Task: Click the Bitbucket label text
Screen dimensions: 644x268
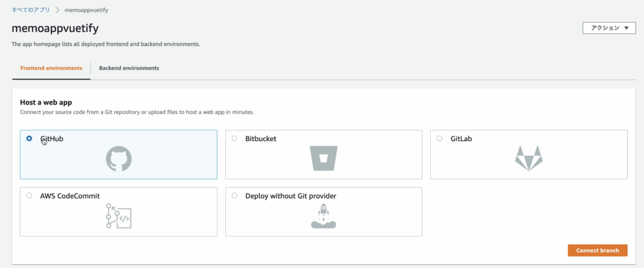Action: (261, 138)
